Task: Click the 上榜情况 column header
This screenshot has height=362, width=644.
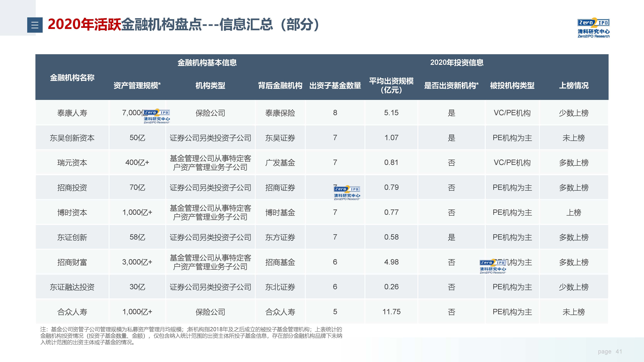Action: pos(573,86)
